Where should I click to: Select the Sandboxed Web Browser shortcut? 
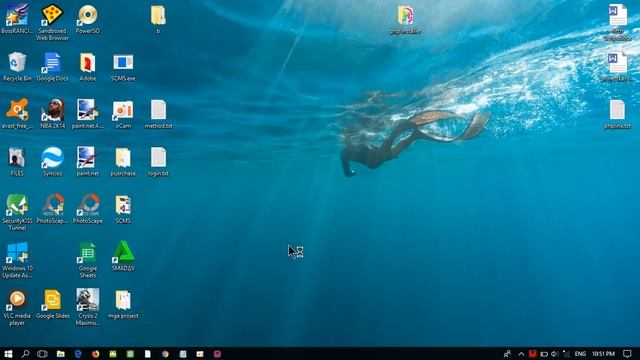pos(52,22)
